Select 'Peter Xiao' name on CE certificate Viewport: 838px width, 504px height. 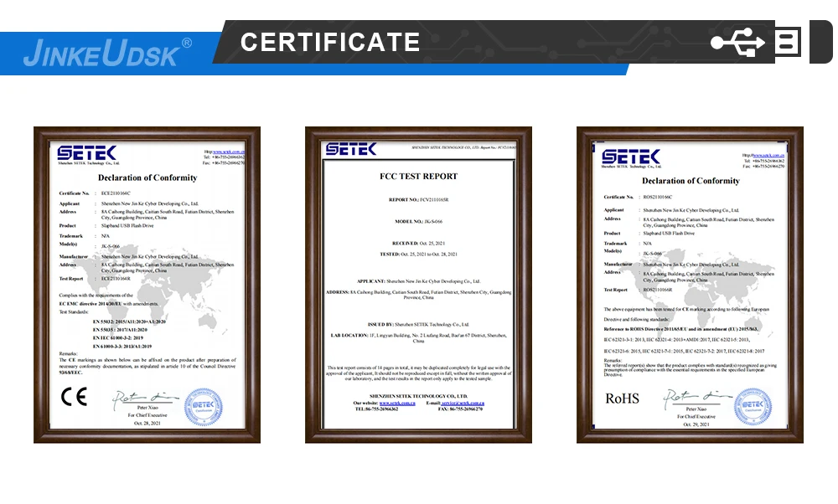[147, 408]
